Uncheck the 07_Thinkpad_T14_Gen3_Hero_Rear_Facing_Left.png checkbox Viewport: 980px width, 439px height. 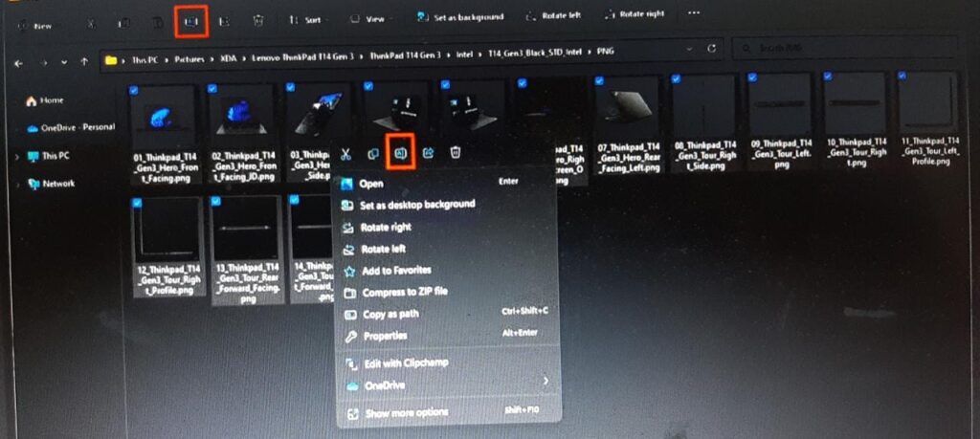pyautogui.click(x=599, y=80)
